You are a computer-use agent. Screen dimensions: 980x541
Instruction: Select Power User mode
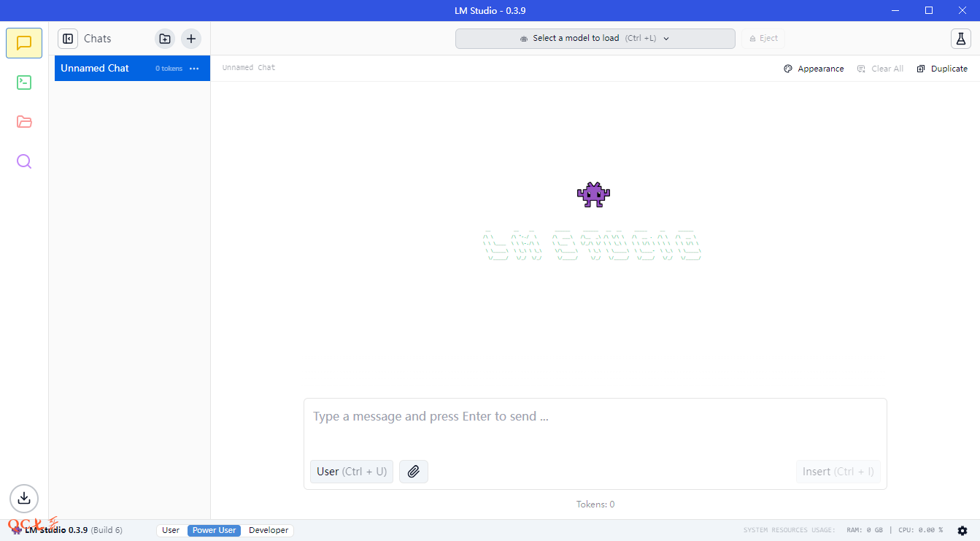click(x=214, y=531)
